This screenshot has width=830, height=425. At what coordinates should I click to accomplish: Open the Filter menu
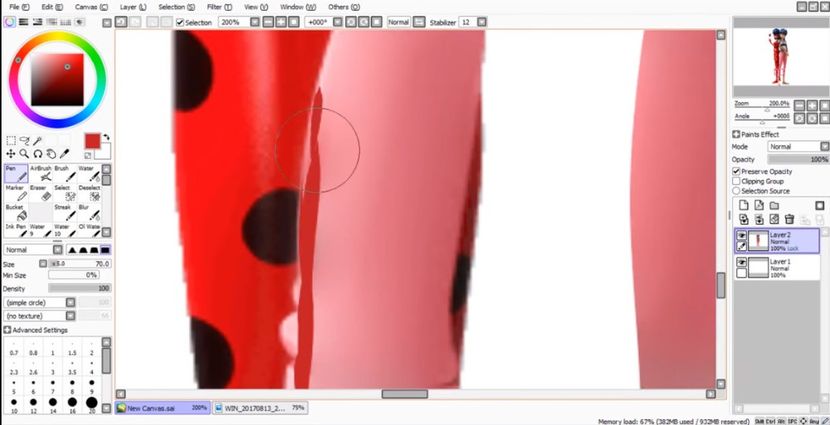219,7
